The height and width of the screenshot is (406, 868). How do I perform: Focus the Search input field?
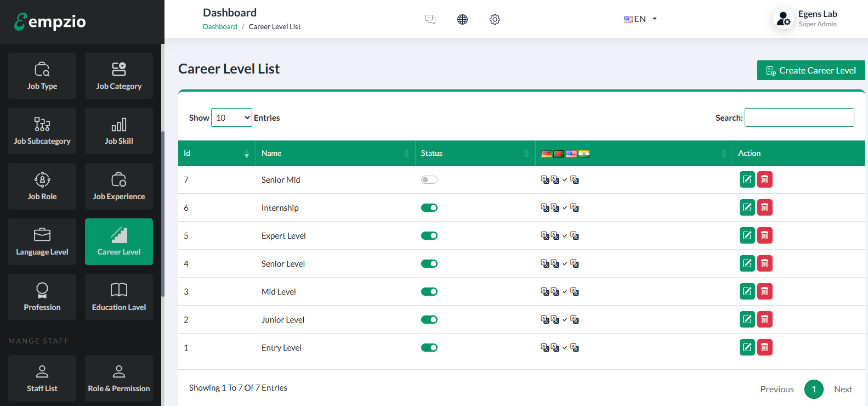799,117
